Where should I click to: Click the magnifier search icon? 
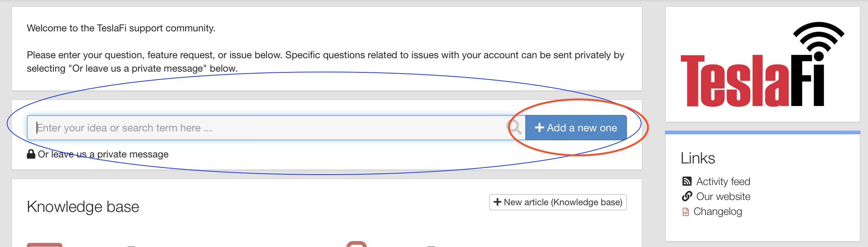[514, 127]
